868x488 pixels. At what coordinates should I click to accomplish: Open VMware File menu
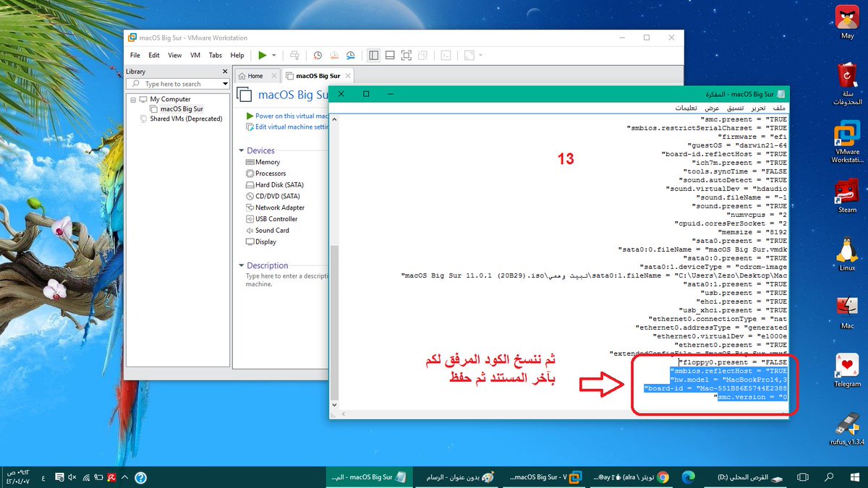pyautogui.click(x=135, y=55)
